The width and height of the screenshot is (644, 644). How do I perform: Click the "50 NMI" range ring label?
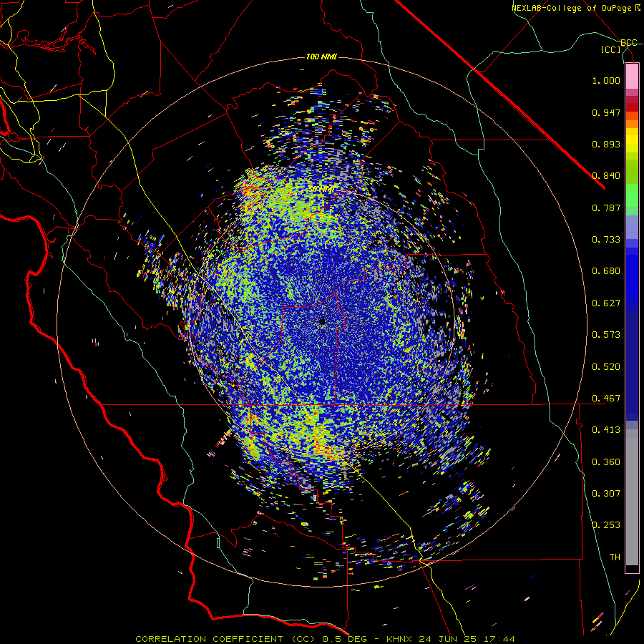click(x=321, y=190)
